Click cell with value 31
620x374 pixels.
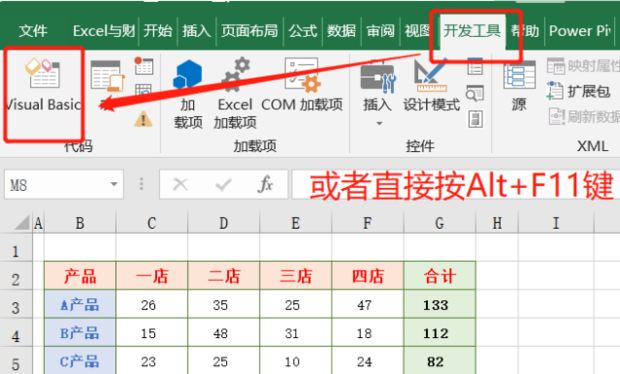[296, 333]
